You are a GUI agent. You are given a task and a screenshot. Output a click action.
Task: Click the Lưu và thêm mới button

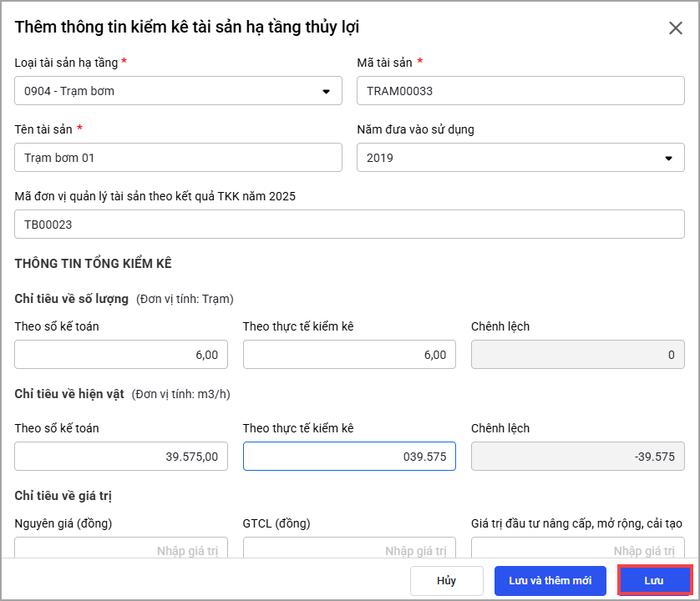[x=550, y=580]
